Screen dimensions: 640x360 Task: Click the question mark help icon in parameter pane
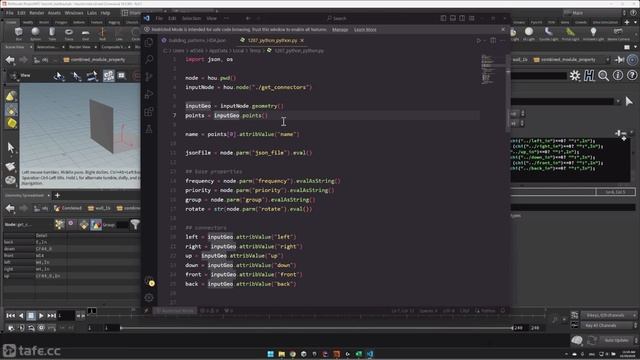pyautogui.click(x=632, y=76)
